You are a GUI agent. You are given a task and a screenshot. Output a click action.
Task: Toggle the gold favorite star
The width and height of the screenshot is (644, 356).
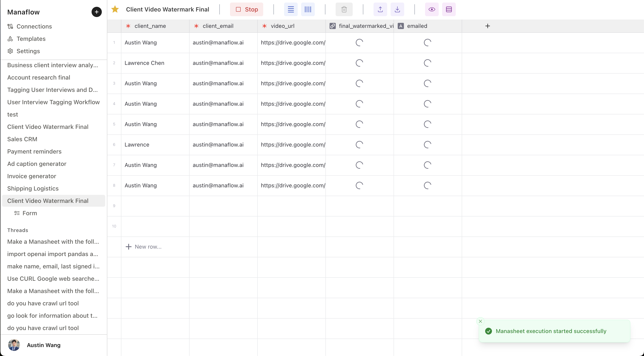click(x=115, y=9)
